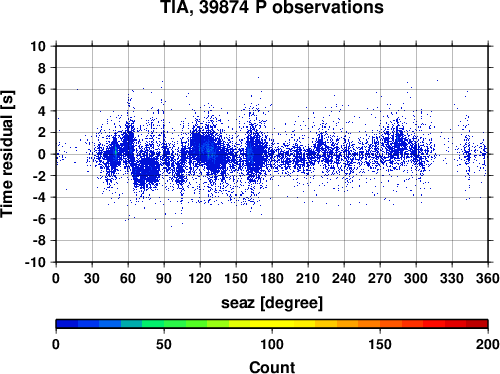Click the '50' colorbar tick label

164,344
